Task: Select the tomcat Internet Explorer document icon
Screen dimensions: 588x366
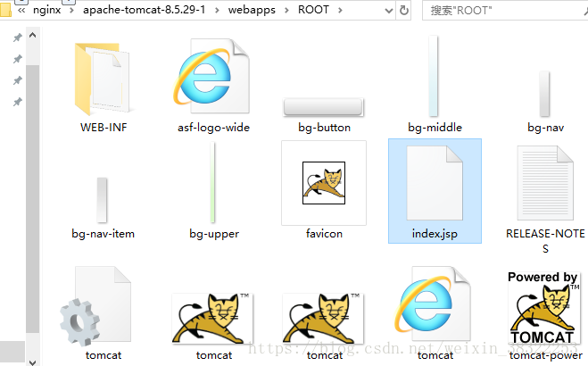Action: click(x=433, y=304)
